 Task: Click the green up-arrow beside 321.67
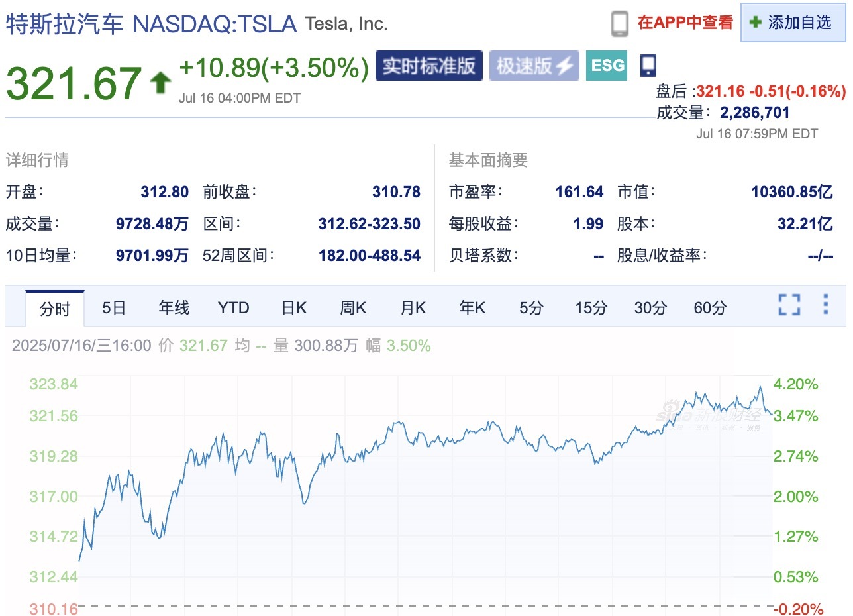[160, 83]
